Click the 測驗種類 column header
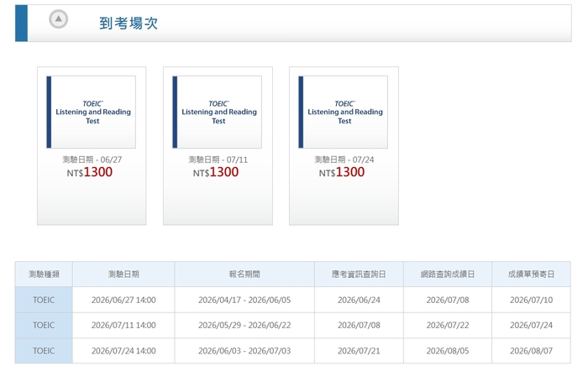588x371 pixels. click(44, 274)
